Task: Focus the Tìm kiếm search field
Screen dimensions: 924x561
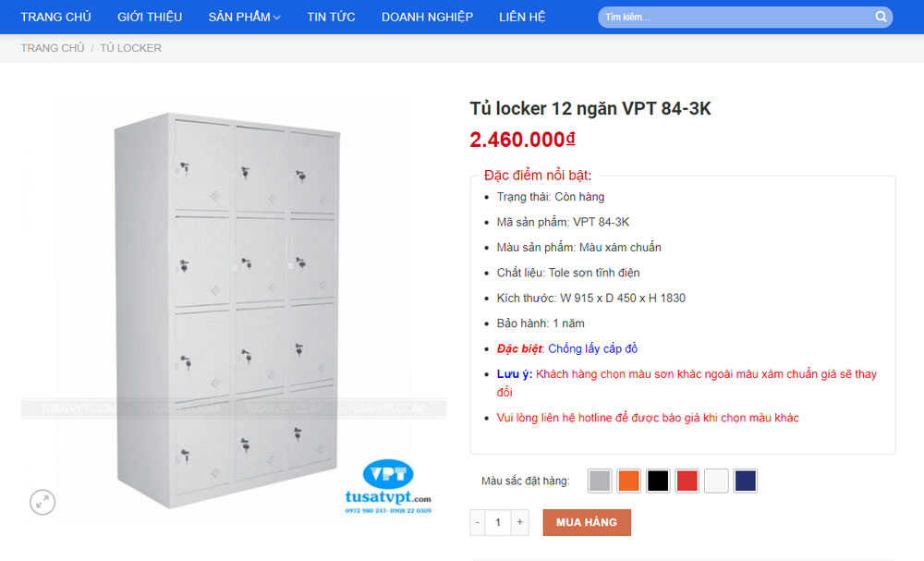Action: pos(736,17)
